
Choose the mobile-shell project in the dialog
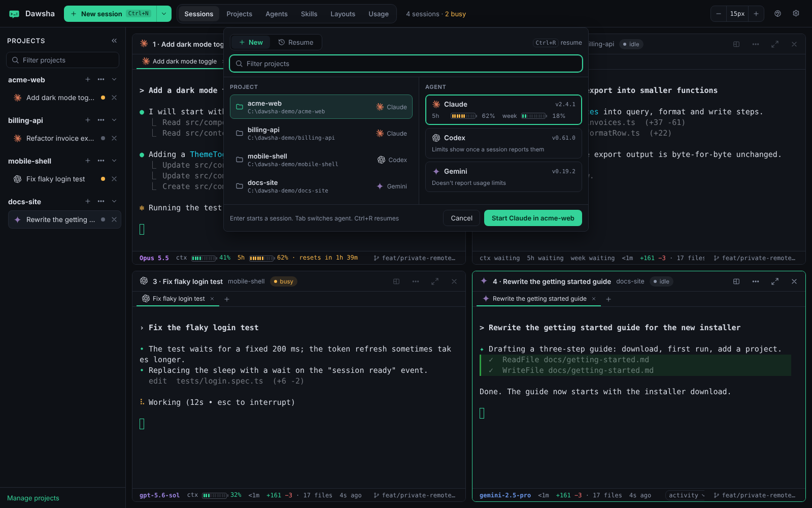tap(321, 160)
